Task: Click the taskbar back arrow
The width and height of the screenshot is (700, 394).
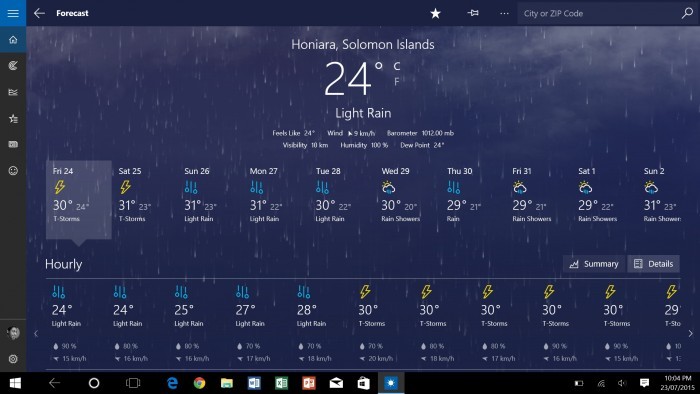Action: tap(54, 383)
